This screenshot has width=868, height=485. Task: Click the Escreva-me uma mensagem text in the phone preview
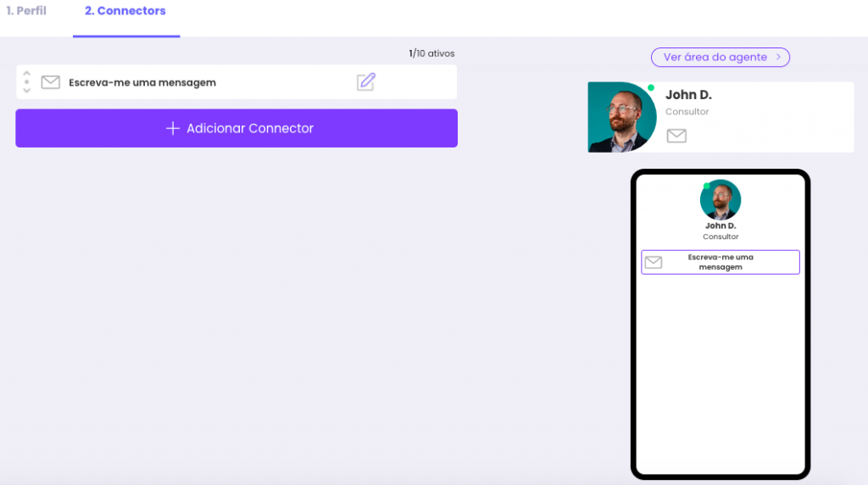tap(721, 262)
